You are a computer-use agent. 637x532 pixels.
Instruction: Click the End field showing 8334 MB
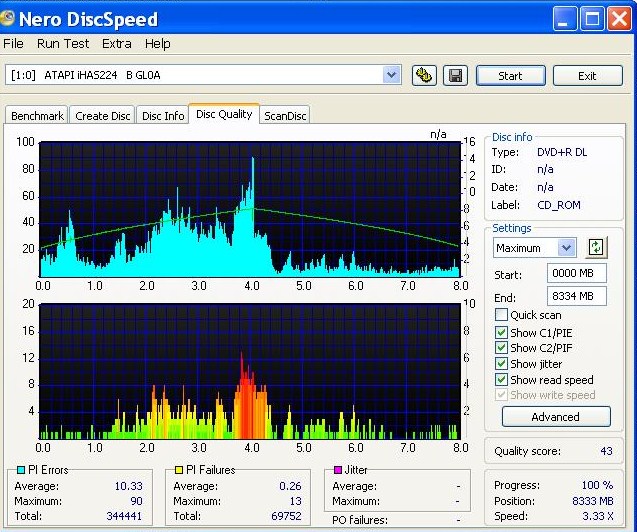577,296
